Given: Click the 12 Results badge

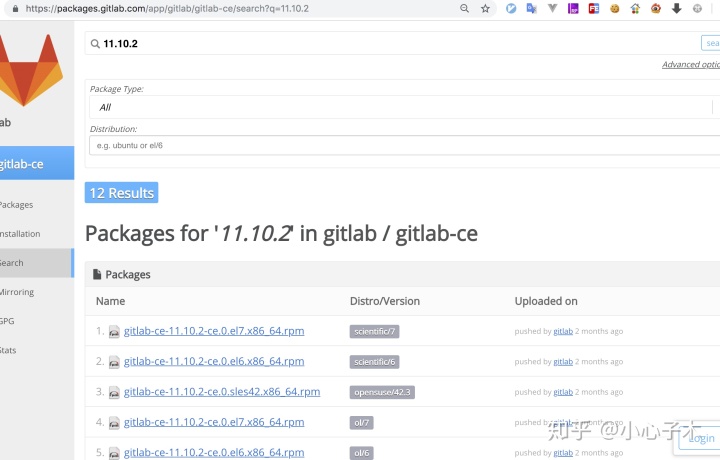Looking at the screenshot, I should point(121,192).
